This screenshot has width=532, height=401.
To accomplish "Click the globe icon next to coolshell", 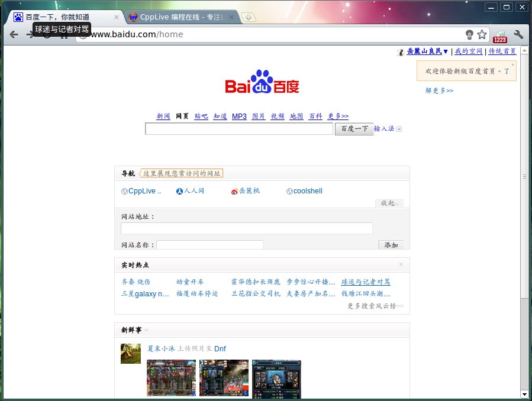I will point(289,192).
